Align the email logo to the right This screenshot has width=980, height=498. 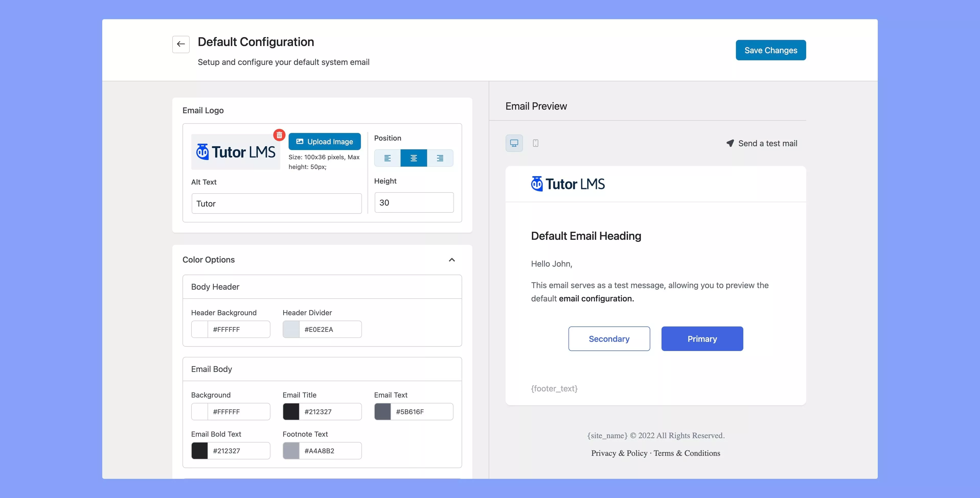coord(440,158)
